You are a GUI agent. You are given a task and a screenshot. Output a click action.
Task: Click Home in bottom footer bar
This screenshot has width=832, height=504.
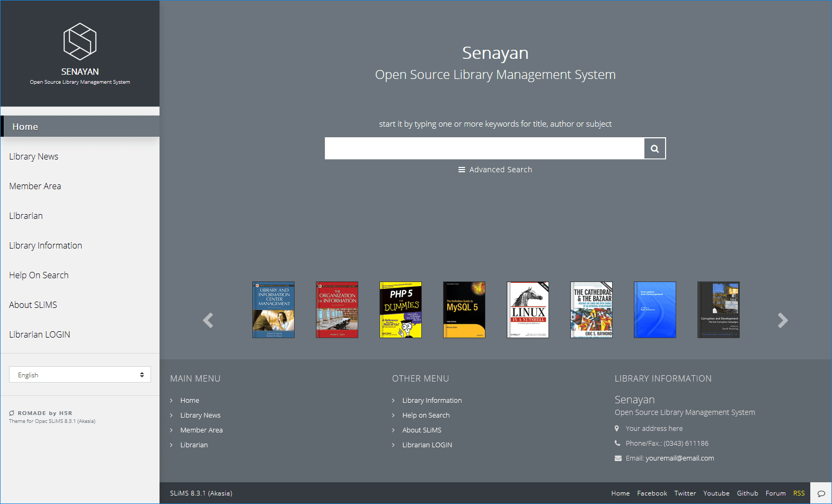(621, 493)
